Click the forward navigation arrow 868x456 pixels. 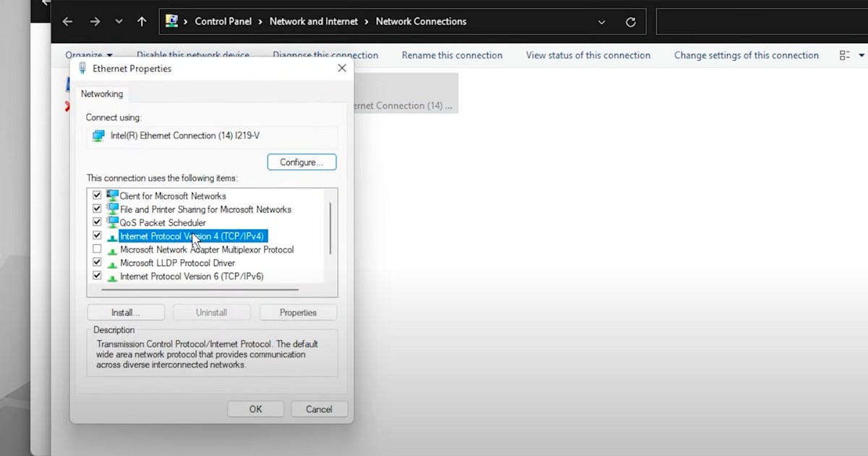coord(95,22)
